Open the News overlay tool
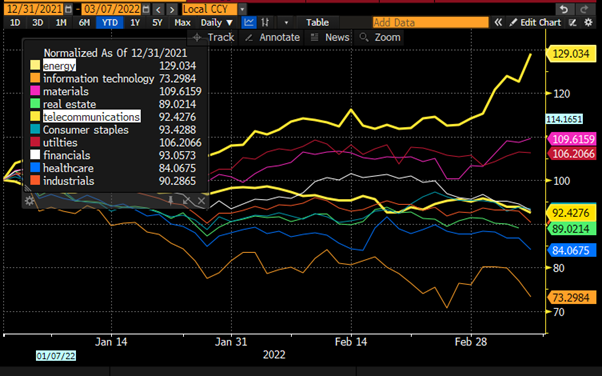 coord(330,37)
